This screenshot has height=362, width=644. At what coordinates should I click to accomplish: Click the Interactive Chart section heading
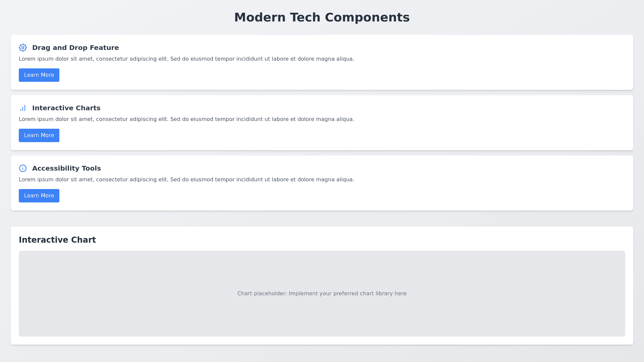(x=57, y=240)
